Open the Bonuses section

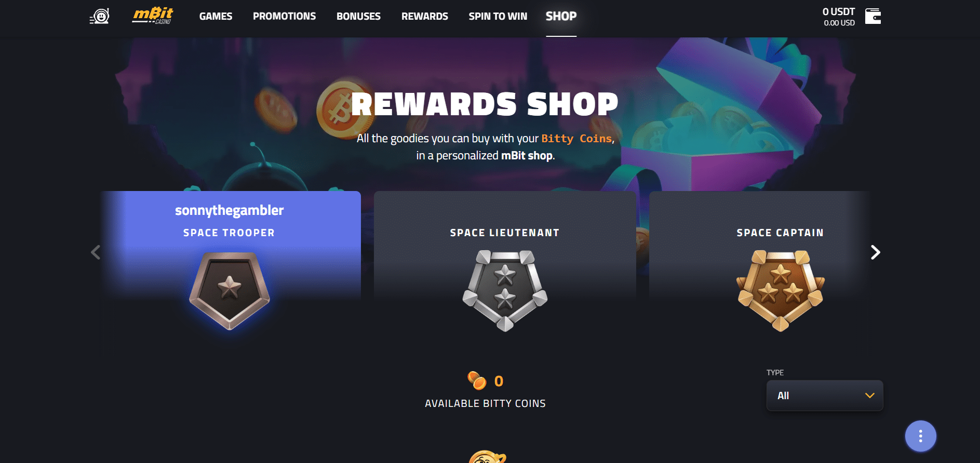tap(358, 16)
